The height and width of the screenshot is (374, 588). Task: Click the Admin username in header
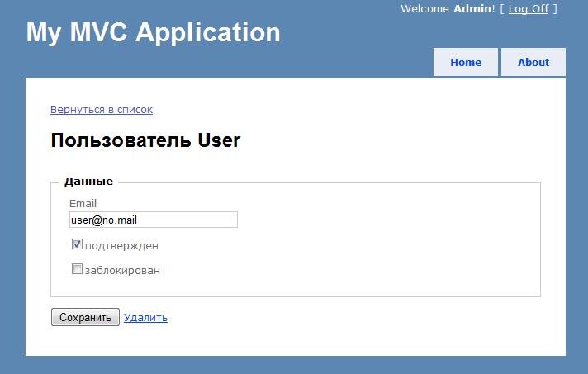(x=473, y=8)
